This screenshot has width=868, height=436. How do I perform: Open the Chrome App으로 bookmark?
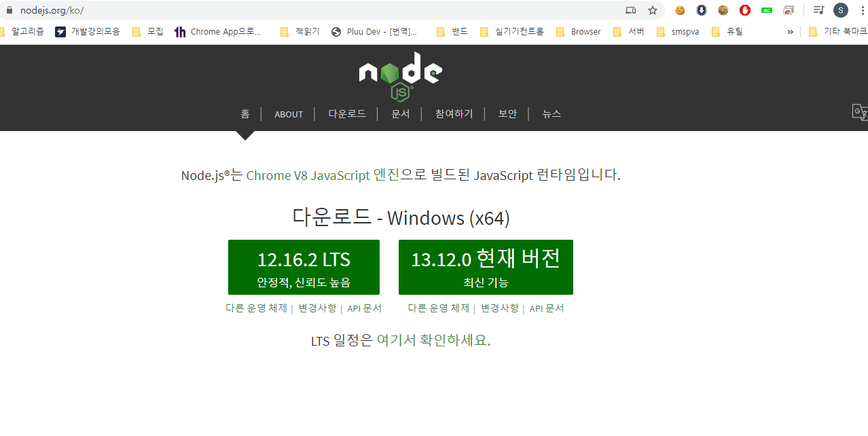(218, 31)
